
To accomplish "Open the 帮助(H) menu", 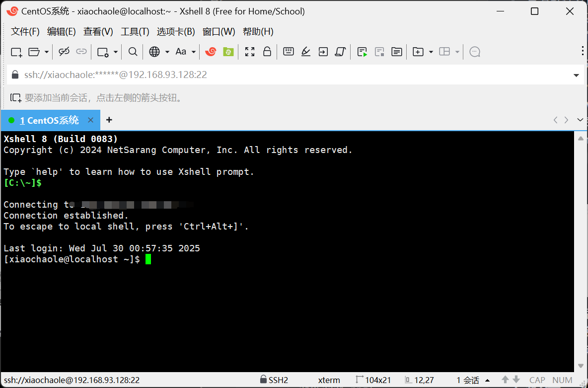I will pyautogui.click(x=258, y=31).
